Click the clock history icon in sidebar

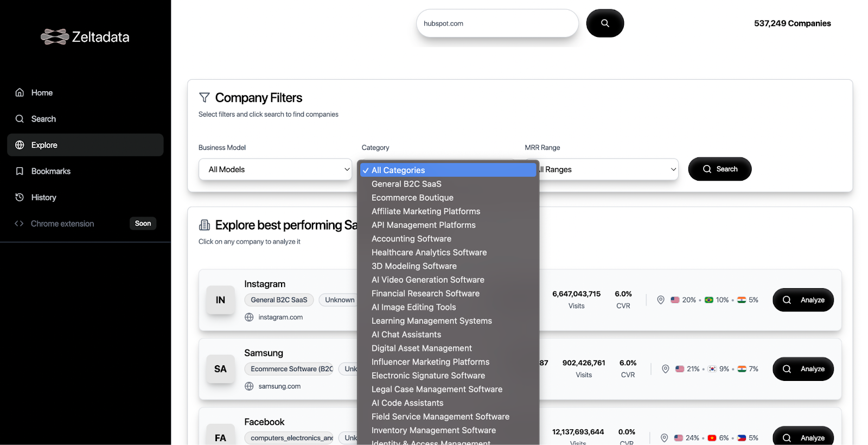pyautogui.click(x=20, y=198)
